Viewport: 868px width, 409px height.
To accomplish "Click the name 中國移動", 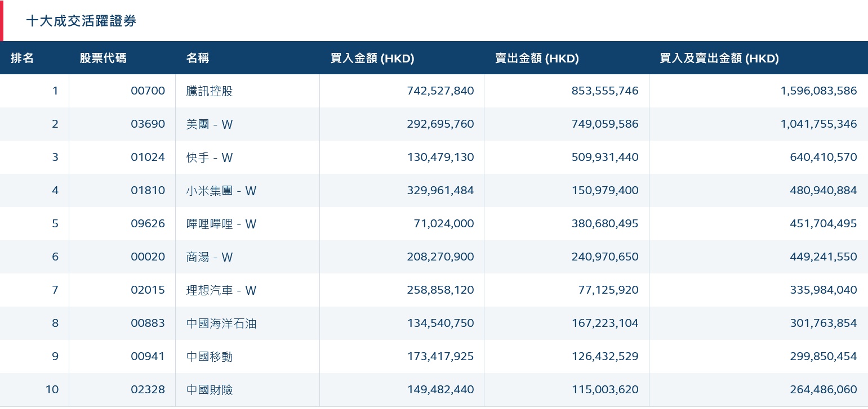I will (210, 357).
